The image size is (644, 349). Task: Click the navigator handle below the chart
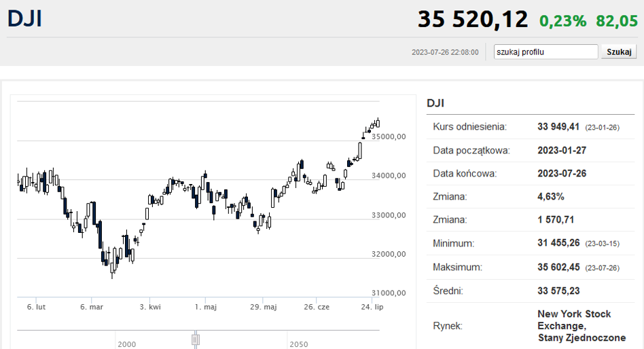pos(196,339)
